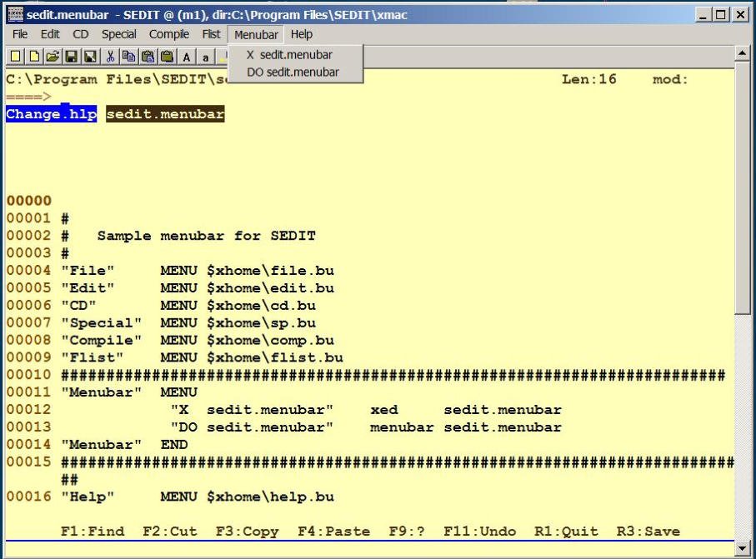Open the Compile menu
756x559 pixels.
tap(168, 34)
